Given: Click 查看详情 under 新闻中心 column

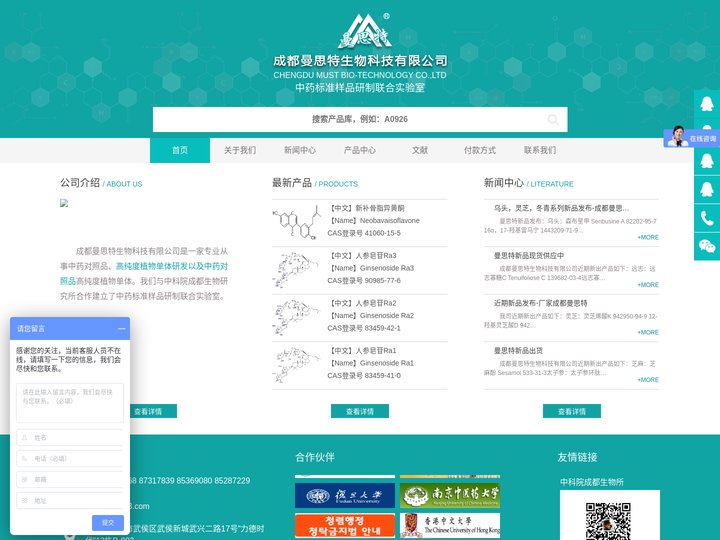Looking at the screenshot, I should click(572, 411).
